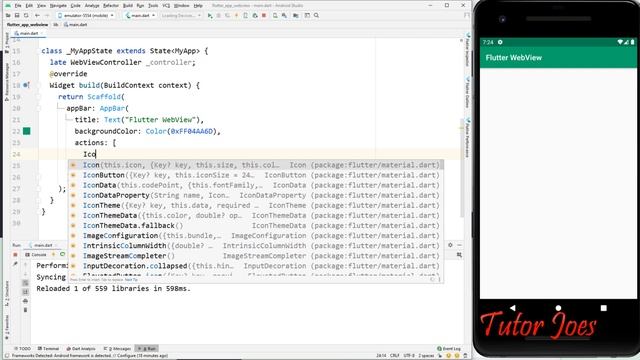Select IconTheme completion suggestion
The image size is (640, 360).
click(256, 205)
